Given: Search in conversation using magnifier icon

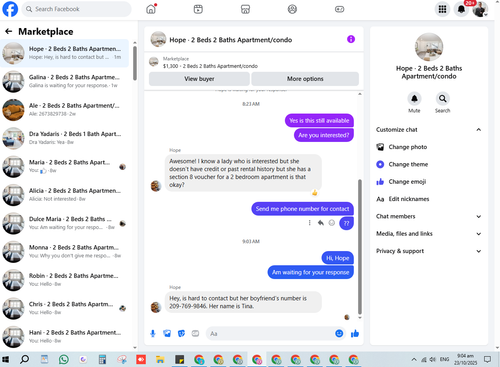Looking at the screenshot, I should pyautogui.click(x=442, y=99).
